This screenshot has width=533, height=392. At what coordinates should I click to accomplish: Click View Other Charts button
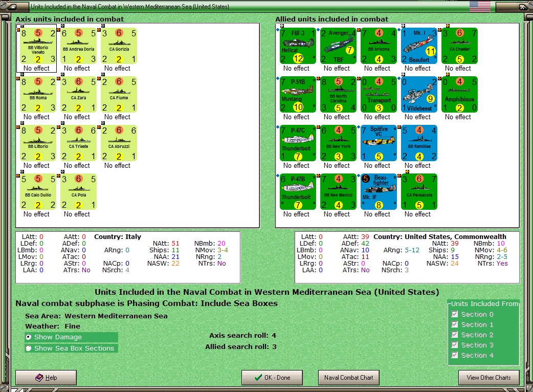(x=489, y=377)
